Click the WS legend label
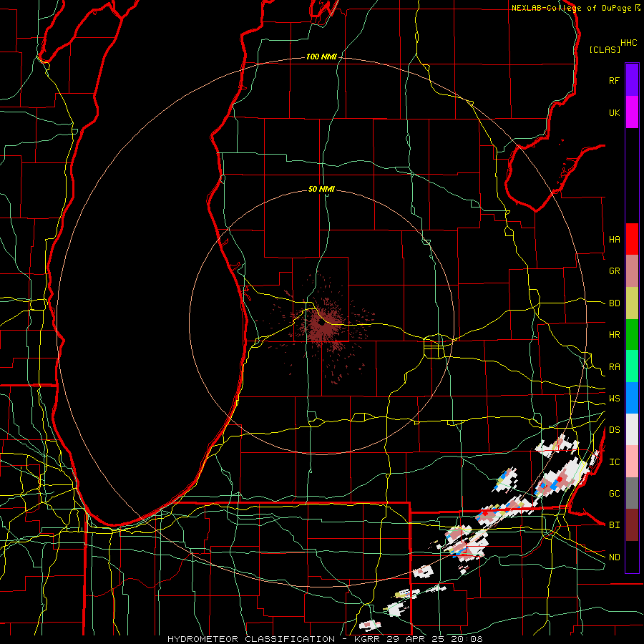The width and height of the screenshot is (644, 644). click(x=614, y=399)
